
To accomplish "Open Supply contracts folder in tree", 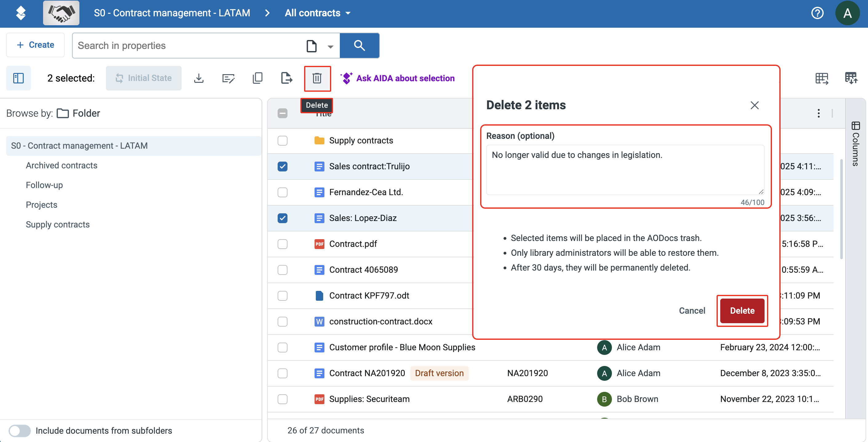I will tap(58, 225).
